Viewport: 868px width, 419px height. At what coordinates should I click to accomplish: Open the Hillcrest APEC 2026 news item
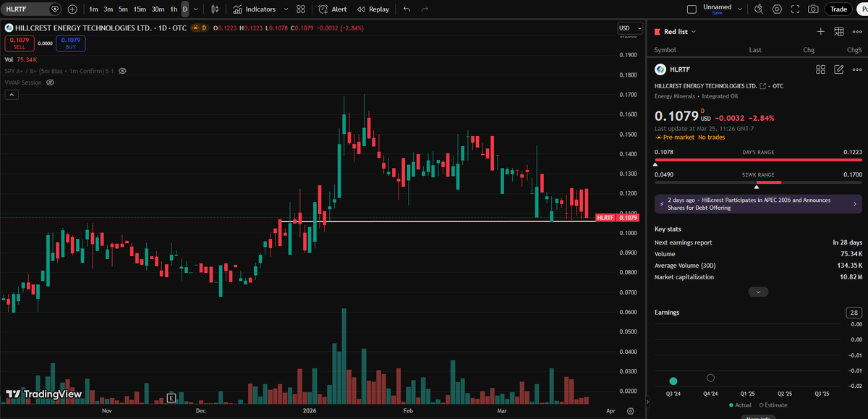[757, 203]
